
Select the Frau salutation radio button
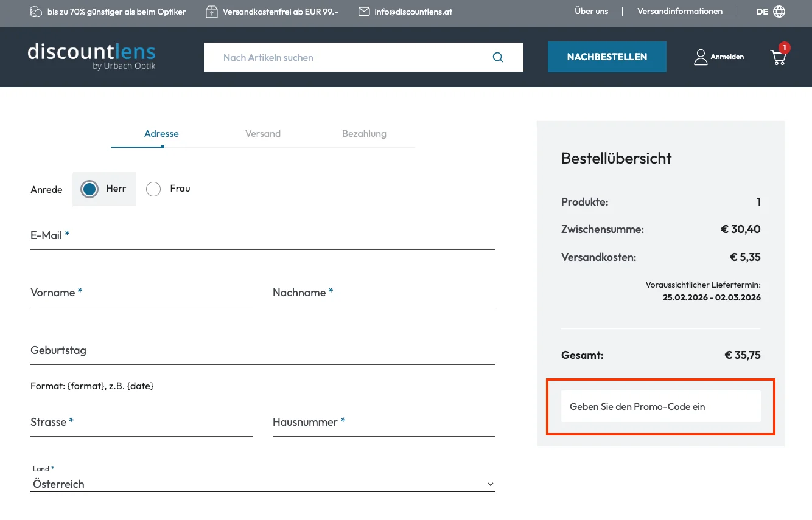pos(153,189)
